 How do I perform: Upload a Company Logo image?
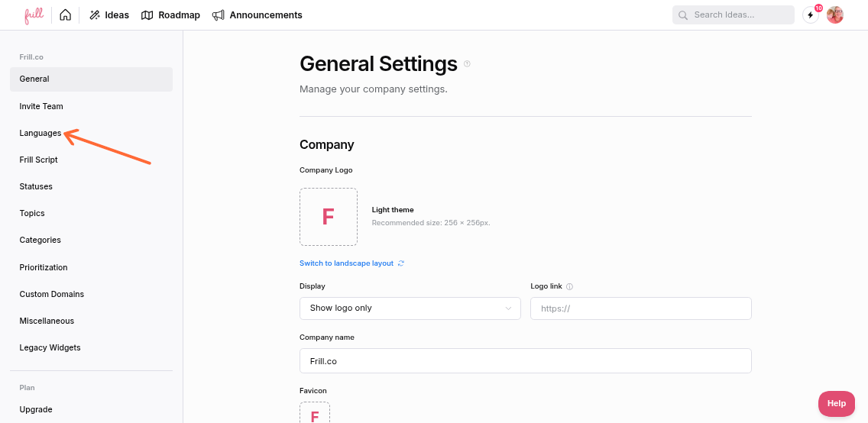point(329,217)
